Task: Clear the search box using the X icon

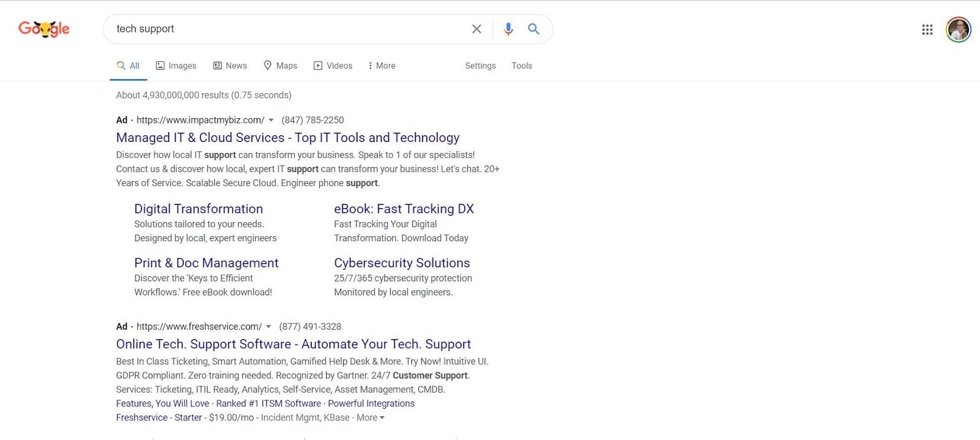Action: tap(477, 28)
